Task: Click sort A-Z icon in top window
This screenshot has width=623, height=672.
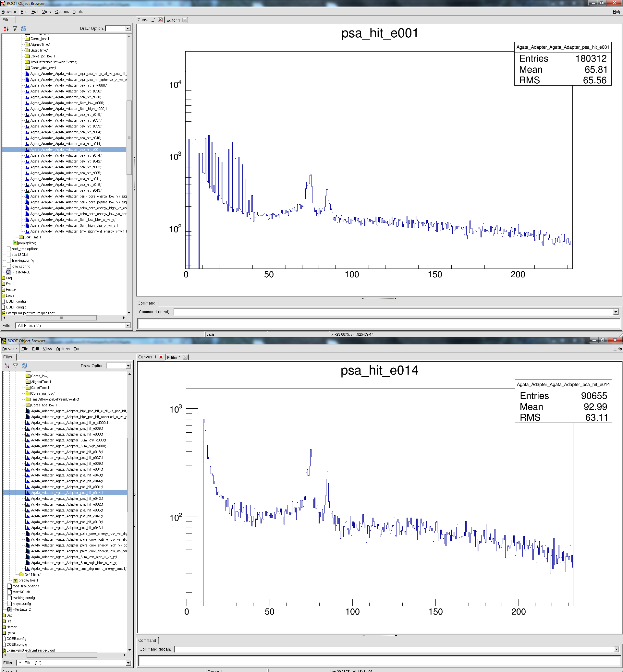Action: click(x=6, y=29)
